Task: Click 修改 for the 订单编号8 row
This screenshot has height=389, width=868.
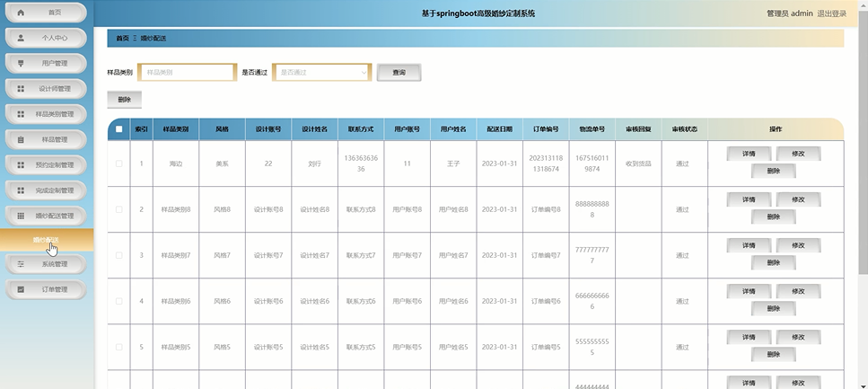Action: (x=798, y=199)
